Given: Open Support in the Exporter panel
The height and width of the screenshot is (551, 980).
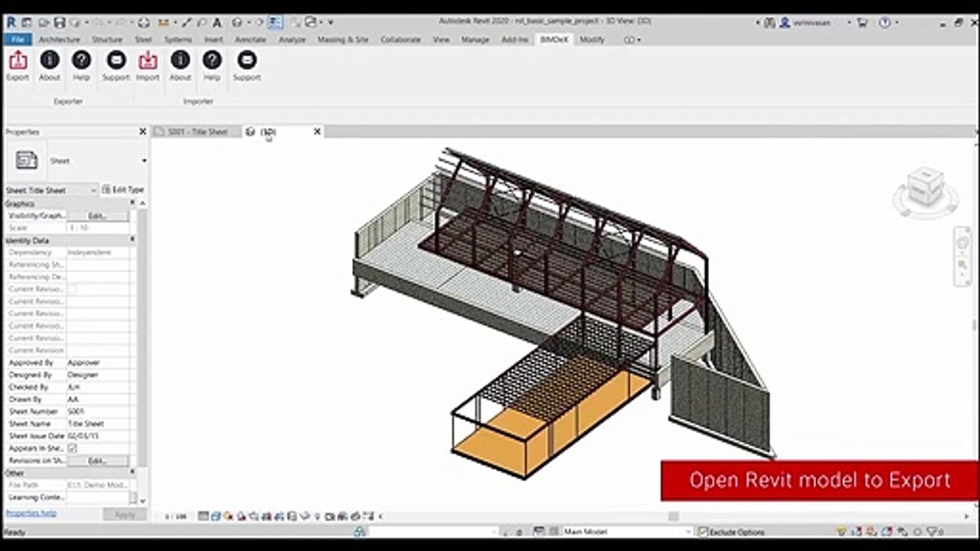Looking at the screenshot, I should (x=116, y=60).
